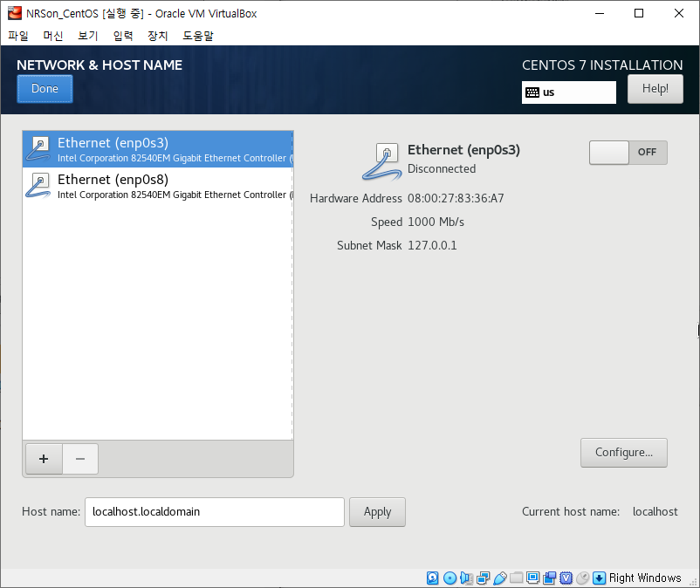Click the us keyboard layout indicator

(569, 92)
